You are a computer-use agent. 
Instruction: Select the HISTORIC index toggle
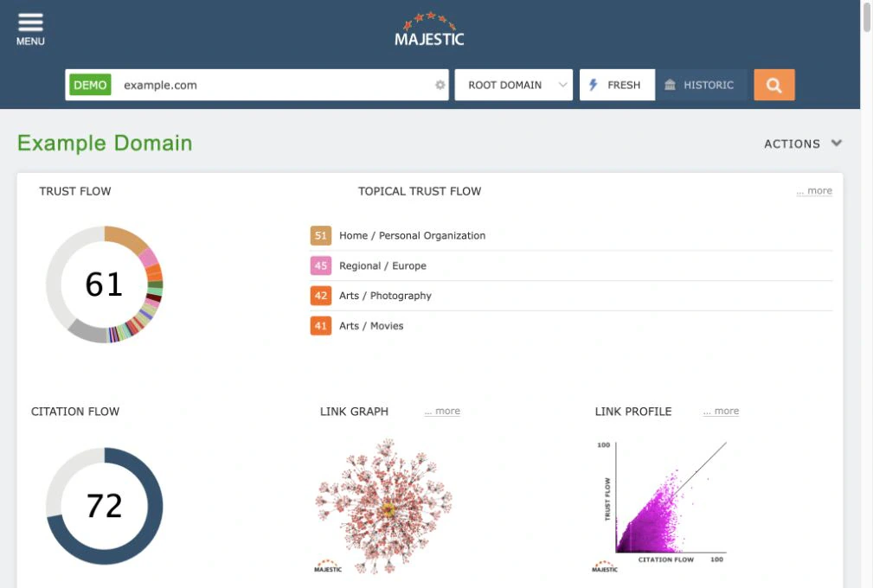pos(701,85)
